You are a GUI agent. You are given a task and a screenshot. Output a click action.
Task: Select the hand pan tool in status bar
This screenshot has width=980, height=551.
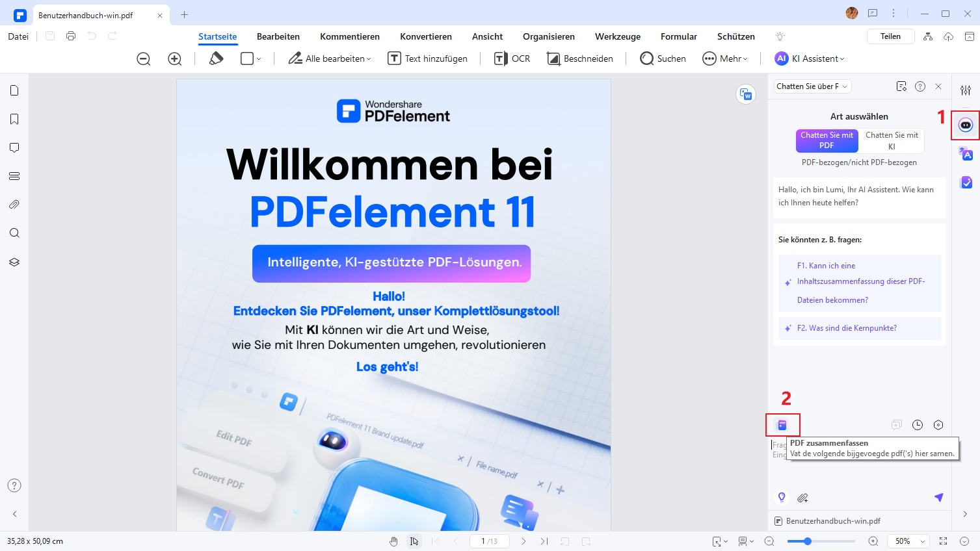coord(393,541)
